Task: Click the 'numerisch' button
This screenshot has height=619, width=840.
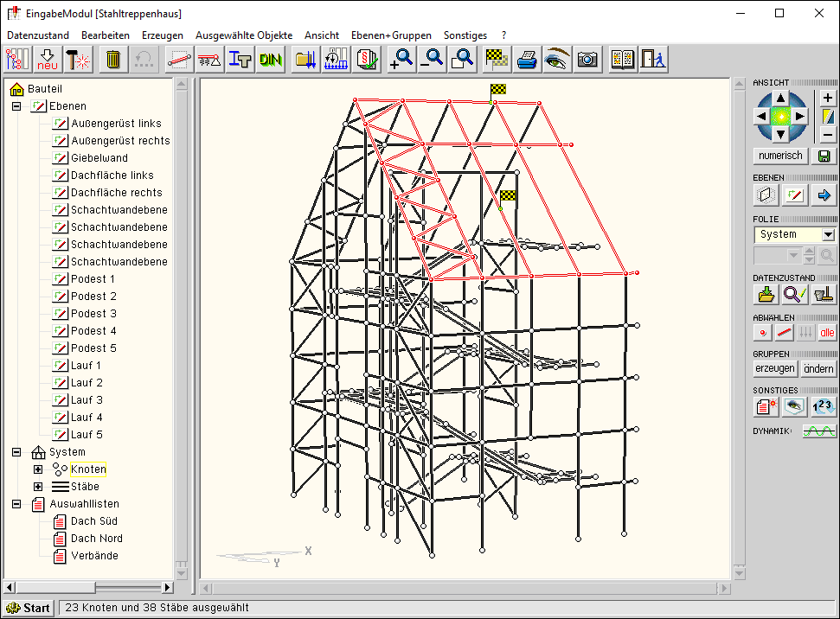Action: point(779,156)
